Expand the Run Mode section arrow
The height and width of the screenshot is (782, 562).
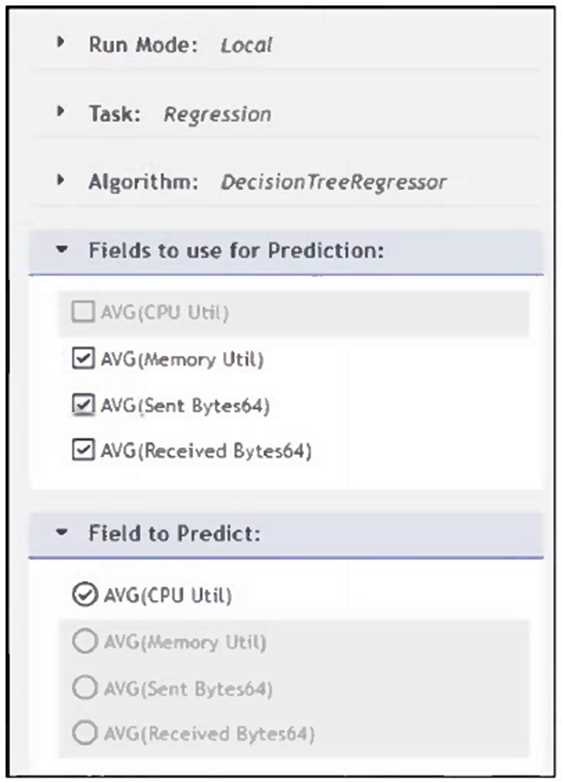(61, 42)
